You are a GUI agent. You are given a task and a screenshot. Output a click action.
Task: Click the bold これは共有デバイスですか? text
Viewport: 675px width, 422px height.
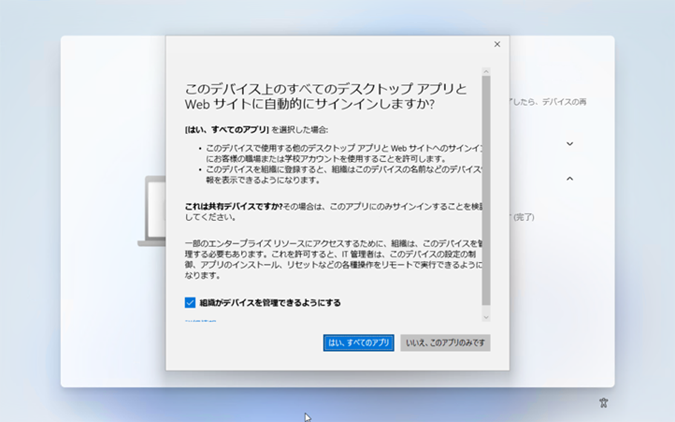coord(234,207)
